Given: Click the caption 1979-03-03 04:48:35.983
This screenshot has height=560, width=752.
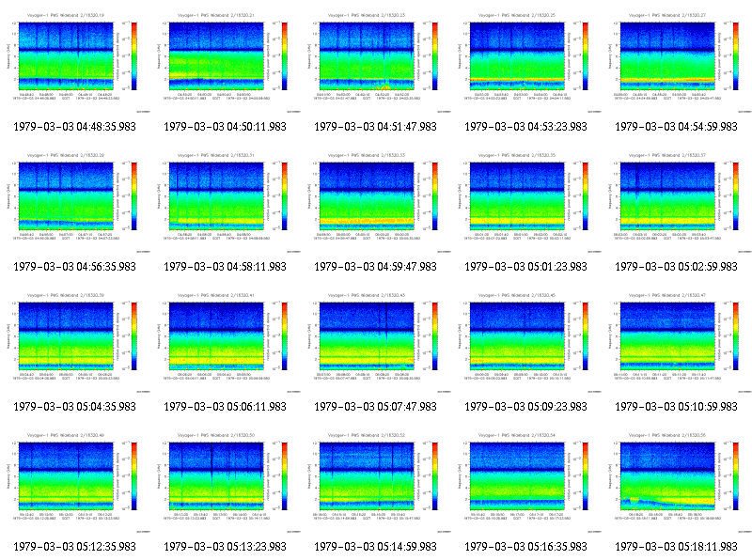Looking at the screenshot, I should [x=75, y=127].
